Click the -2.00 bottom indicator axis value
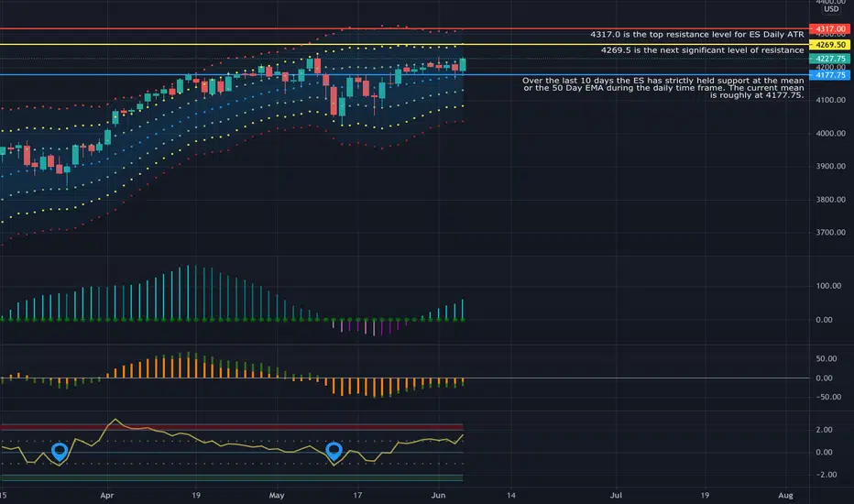Screen dimensions: 854x504 [826, 475]
